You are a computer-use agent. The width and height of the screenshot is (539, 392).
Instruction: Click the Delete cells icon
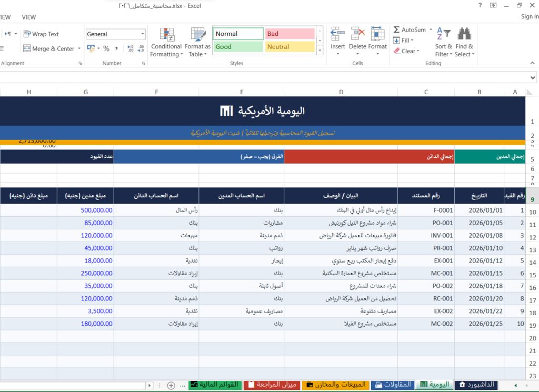(x=357, y=34)
